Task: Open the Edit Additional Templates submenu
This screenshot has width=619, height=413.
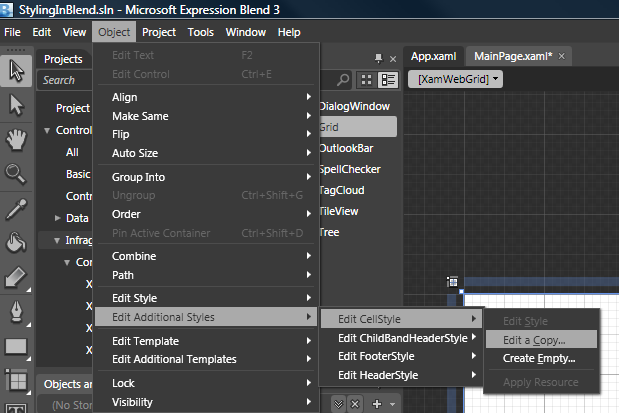Action: (x=206, y=359)
